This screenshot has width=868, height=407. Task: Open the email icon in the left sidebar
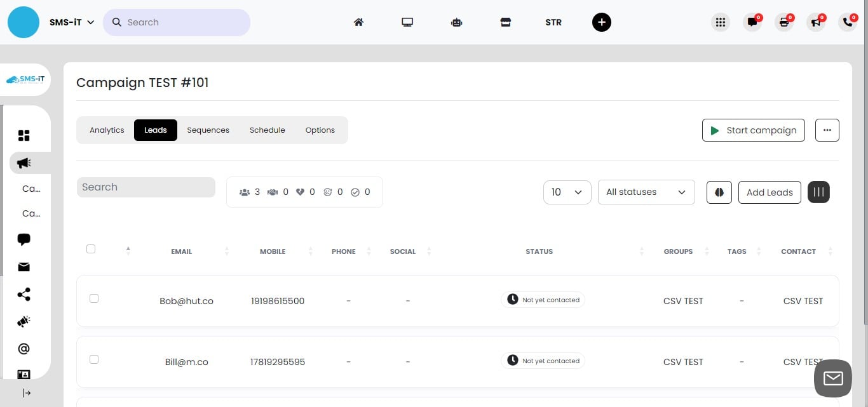click(24, 267)
